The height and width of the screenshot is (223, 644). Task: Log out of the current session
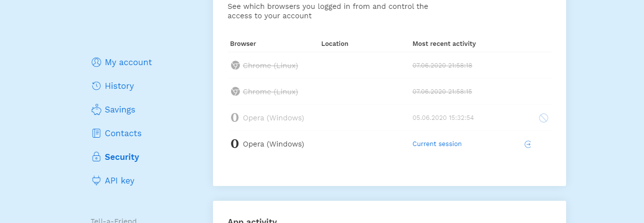coord(528,145)
